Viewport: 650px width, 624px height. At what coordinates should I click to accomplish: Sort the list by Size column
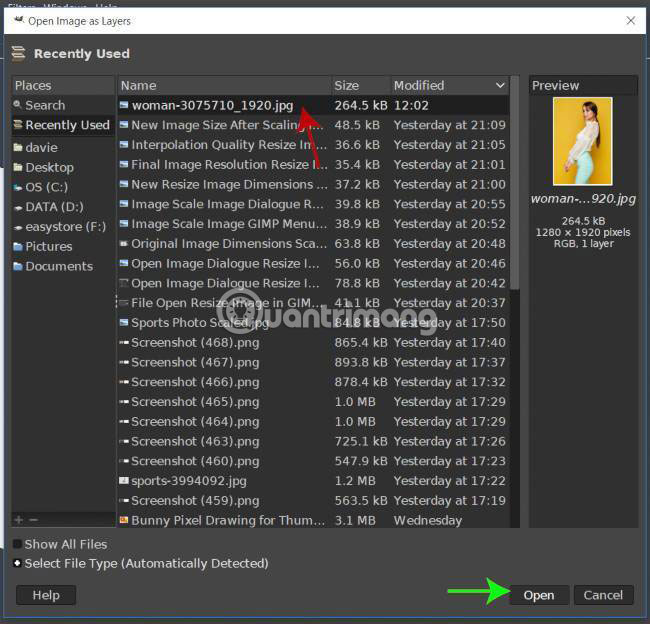click(361, 85)
